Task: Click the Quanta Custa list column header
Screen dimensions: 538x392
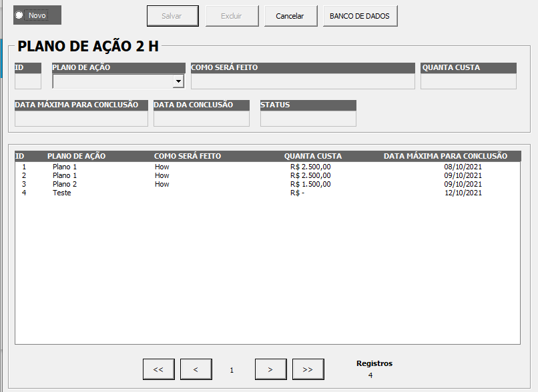Action: [x=312, y=156]
